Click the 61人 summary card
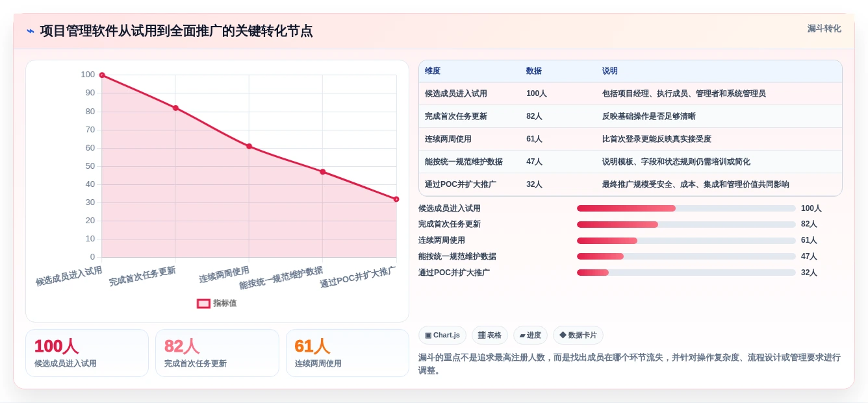This screenshot has width=868, height=403. [348, 353]
